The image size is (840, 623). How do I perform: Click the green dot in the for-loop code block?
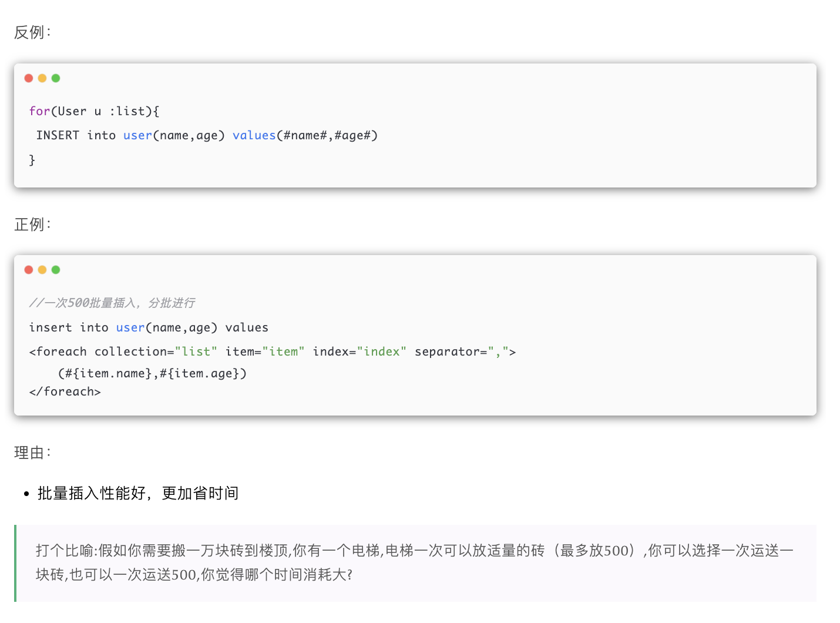56,78
